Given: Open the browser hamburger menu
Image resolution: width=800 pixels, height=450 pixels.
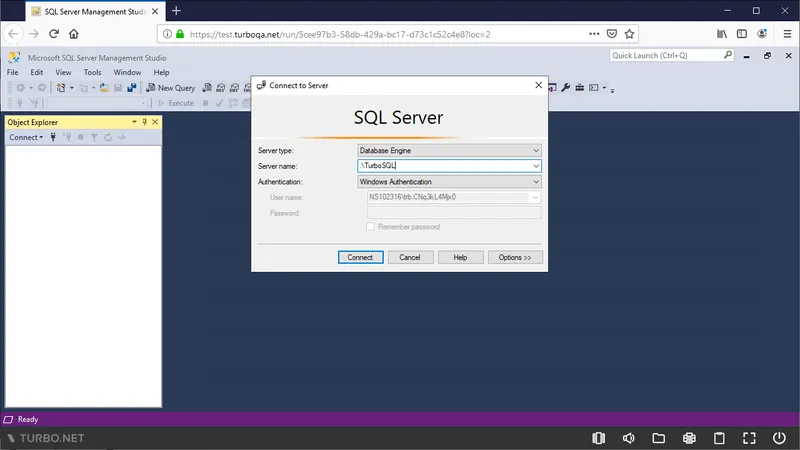Looking at the screenshot, I should (787, 34).
